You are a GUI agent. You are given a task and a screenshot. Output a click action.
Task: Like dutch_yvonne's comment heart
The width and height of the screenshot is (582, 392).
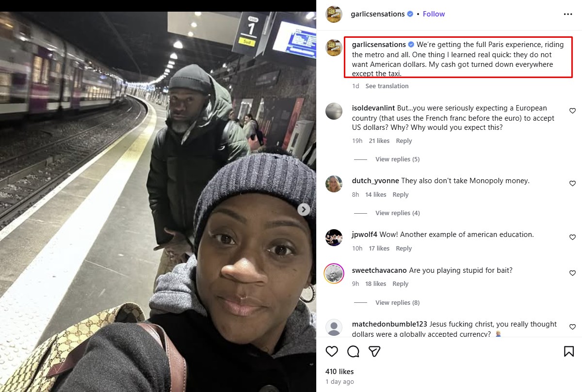(572, 184)
